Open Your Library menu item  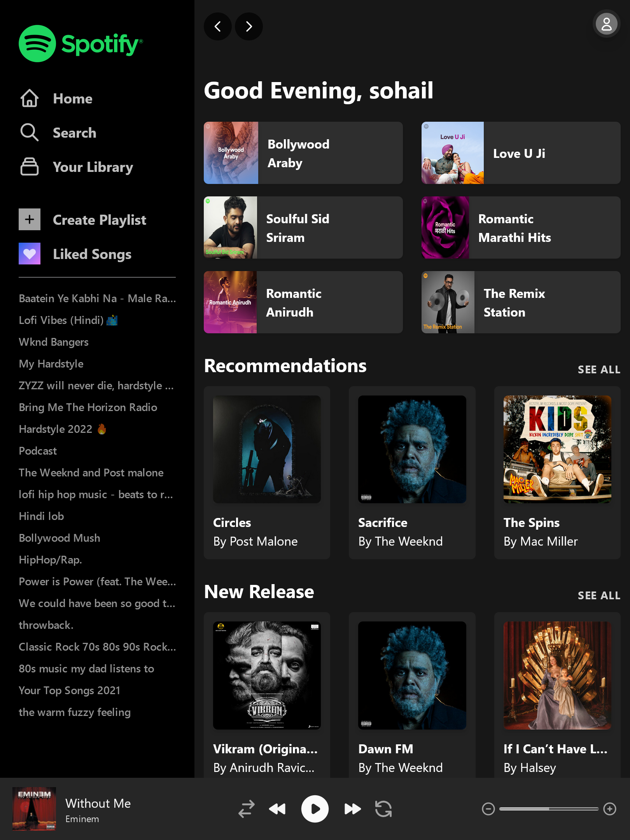click(x=93, y=167)
